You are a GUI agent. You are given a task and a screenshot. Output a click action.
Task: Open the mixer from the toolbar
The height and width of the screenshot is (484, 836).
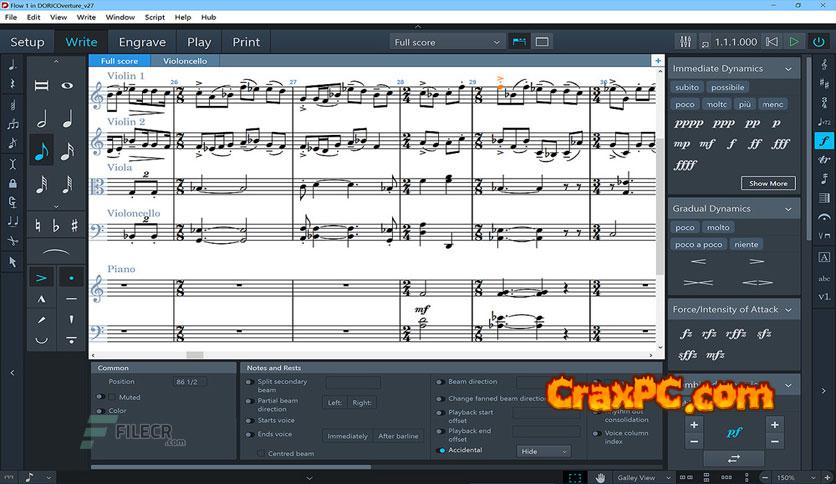pyautogui.click(x=686, y=42)
